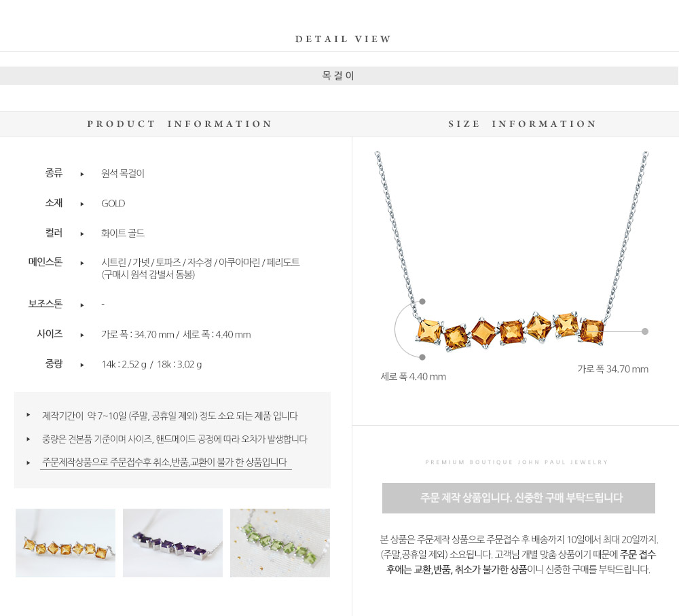Viewport: 679px width, 616px height.
Task: Select the SIZE INFORMATION header
Action: coord(522,124)
